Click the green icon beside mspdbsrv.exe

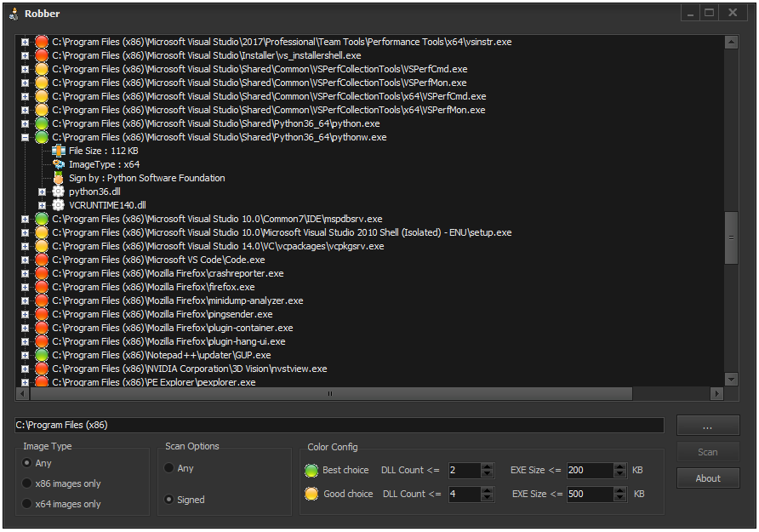[42, 219]
